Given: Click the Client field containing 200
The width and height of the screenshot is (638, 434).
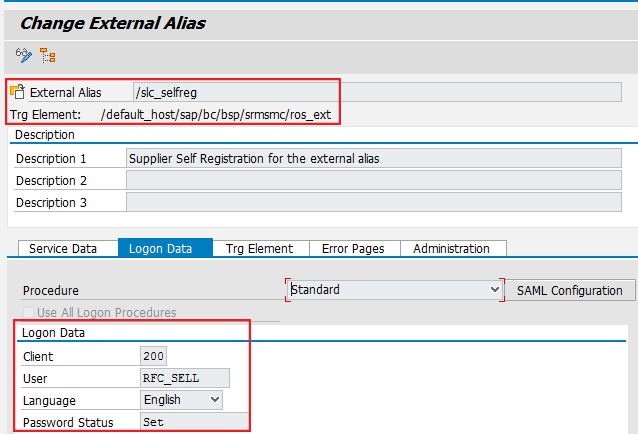Looking at the screenshot, I should [154, 356].
